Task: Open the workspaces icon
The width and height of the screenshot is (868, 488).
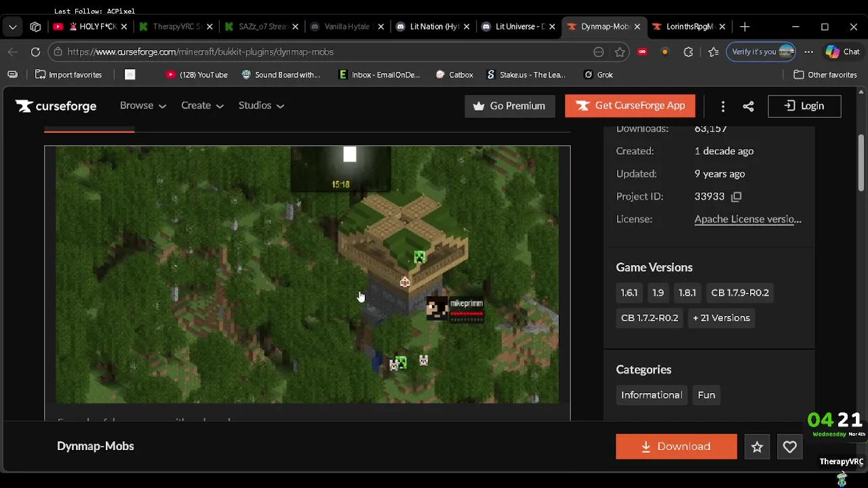Action: [x=35, y=26]
